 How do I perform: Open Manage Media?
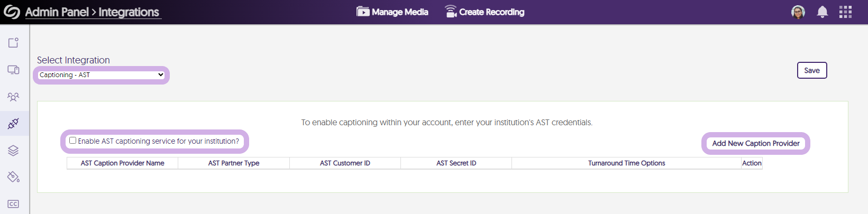pos(392,12)
